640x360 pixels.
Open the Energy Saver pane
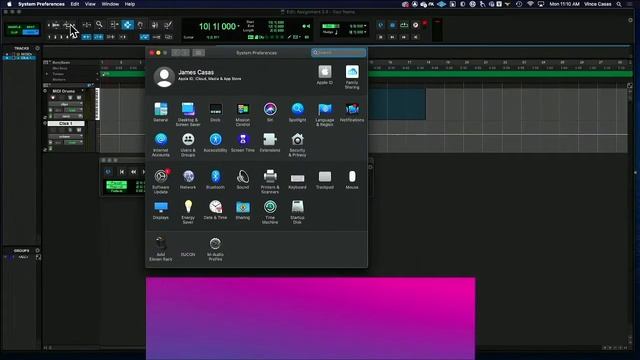[x=188, y=212]
